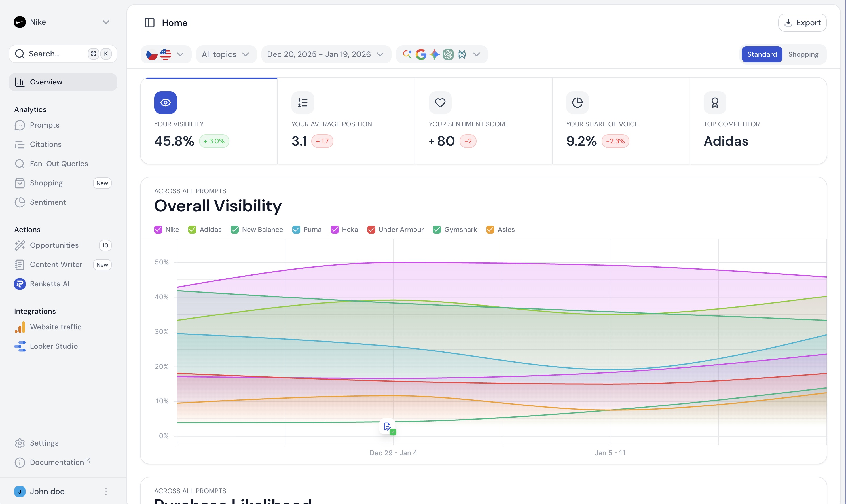Open Citations in the sidebar

pyautogui.click(x=46, y=144)
